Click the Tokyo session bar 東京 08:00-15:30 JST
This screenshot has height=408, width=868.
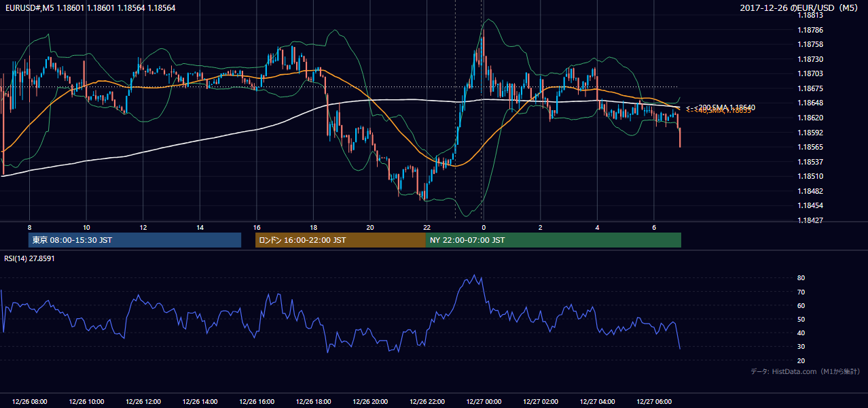(x=134, y=240)
